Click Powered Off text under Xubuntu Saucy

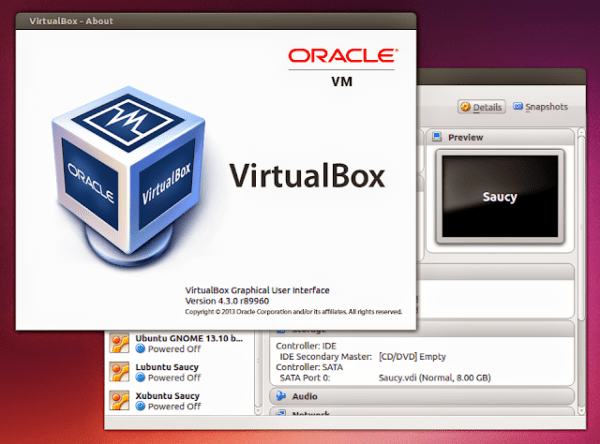pos(174,406)
